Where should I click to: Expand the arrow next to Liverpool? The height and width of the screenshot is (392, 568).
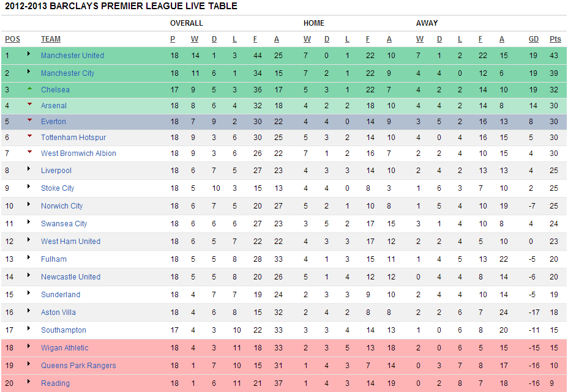29,169
